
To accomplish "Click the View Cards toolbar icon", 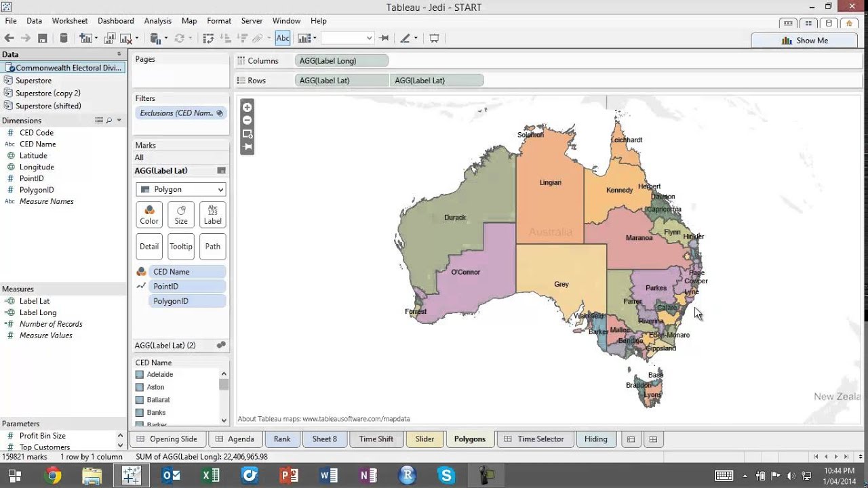I will click(304, 39).
